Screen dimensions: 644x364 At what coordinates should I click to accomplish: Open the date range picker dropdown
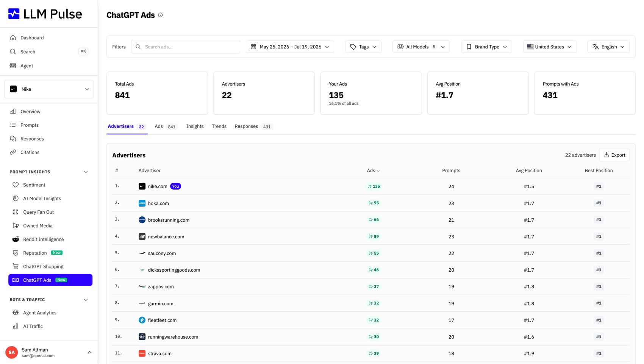pyautogui.click(x=290, y=47)
